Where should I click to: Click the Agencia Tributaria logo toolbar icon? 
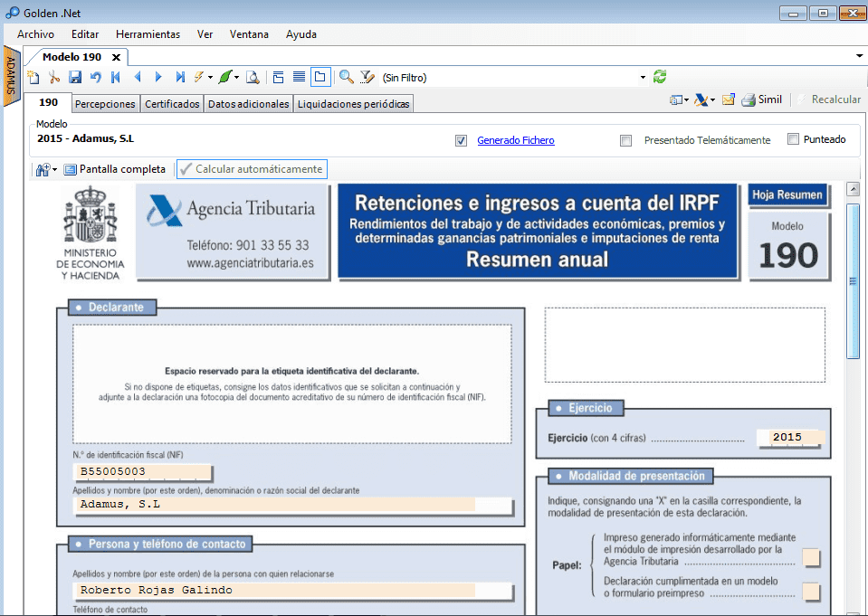click(701, 100)
